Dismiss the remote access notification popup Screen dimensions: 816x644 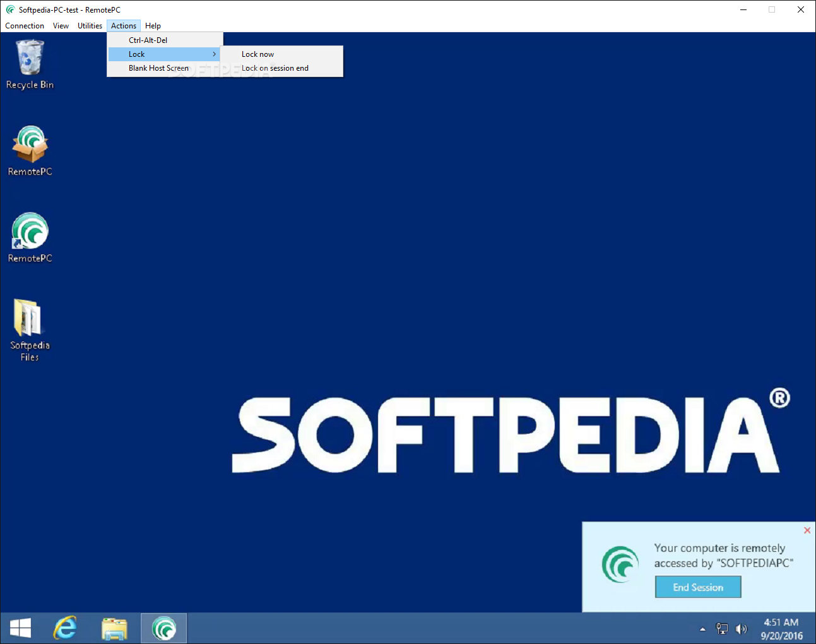point(807,530)
